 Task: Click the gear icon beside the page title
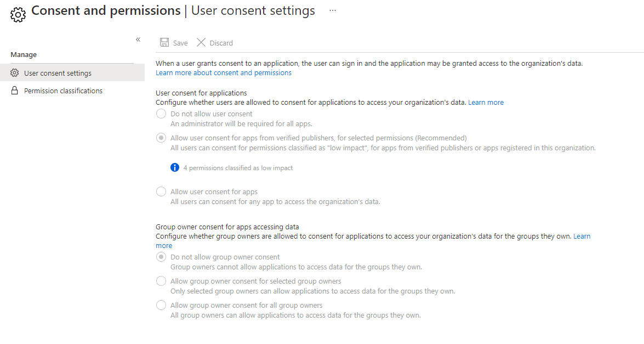pyautogui.click(x=18, y=14)
